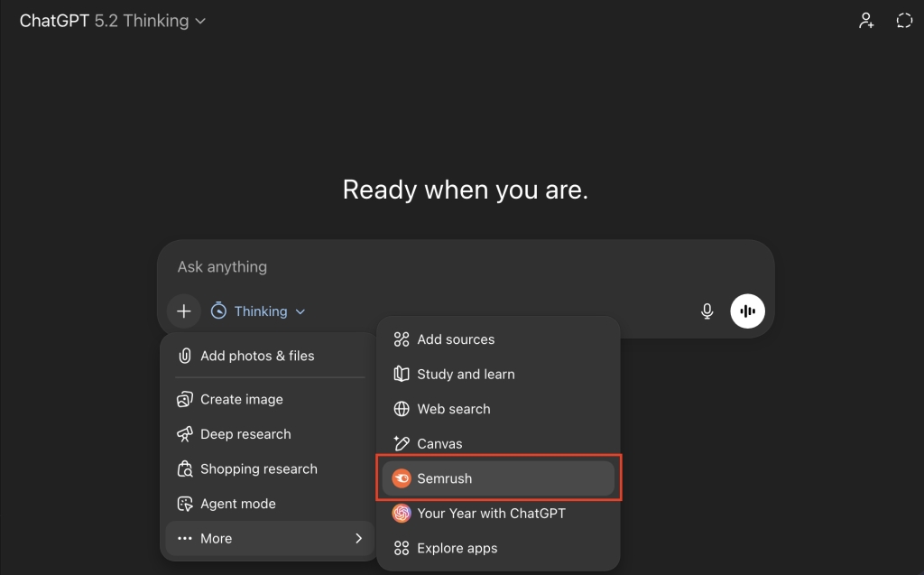Launch voice mode with the waveform button
Image resolution: width=924 pixels, height=575 pixels.
point(747,311)
